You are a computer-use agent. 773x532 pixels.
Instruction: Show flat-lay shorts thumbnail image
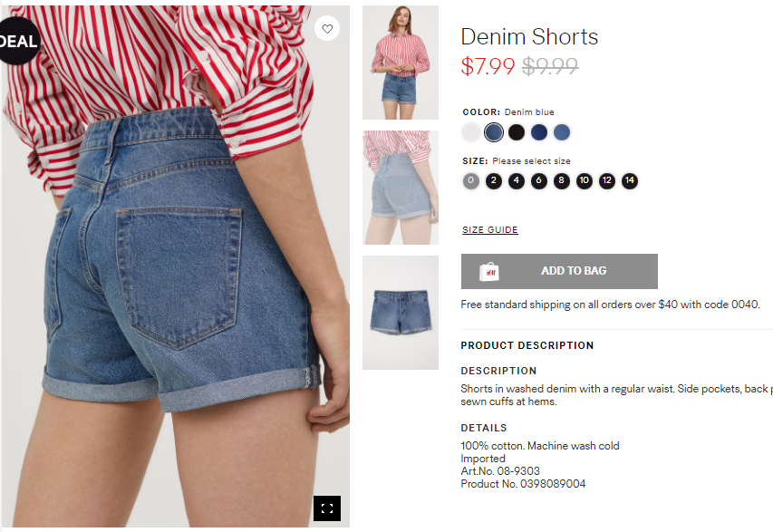[x=401, y=313]
